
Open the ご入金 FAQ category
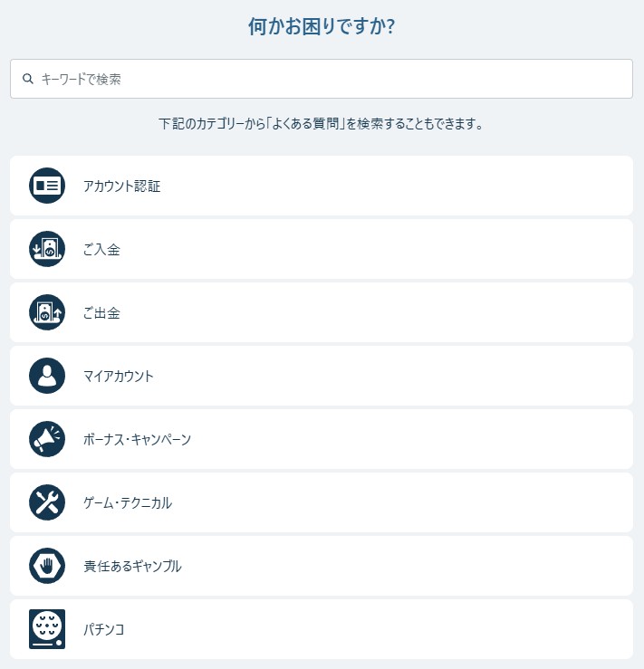322,249
